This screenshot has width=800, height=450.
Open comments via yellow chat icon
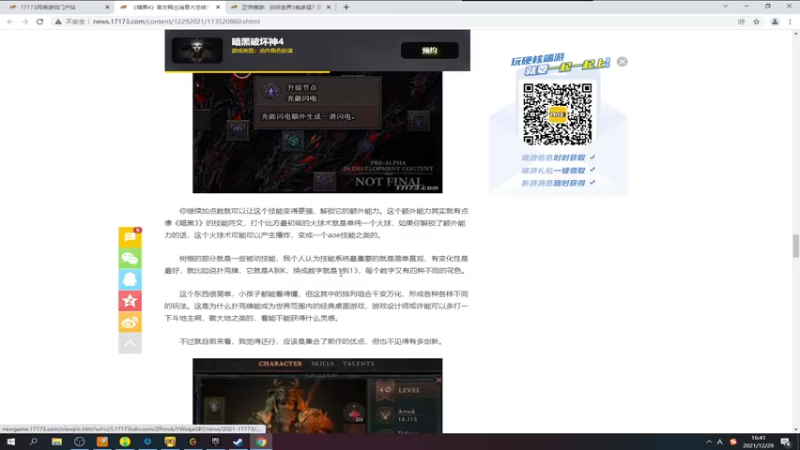pos(130,237)
